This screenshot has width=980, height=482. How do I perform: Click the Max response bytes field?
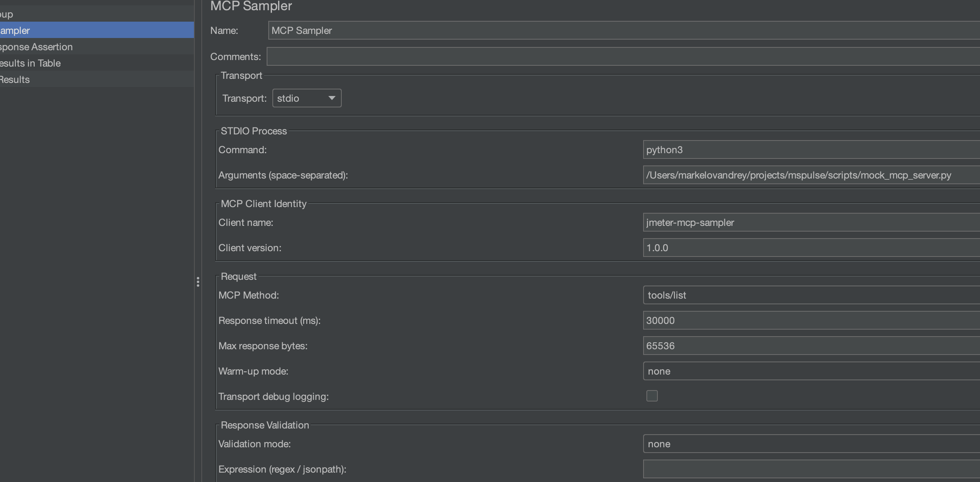tap(811, 346)
